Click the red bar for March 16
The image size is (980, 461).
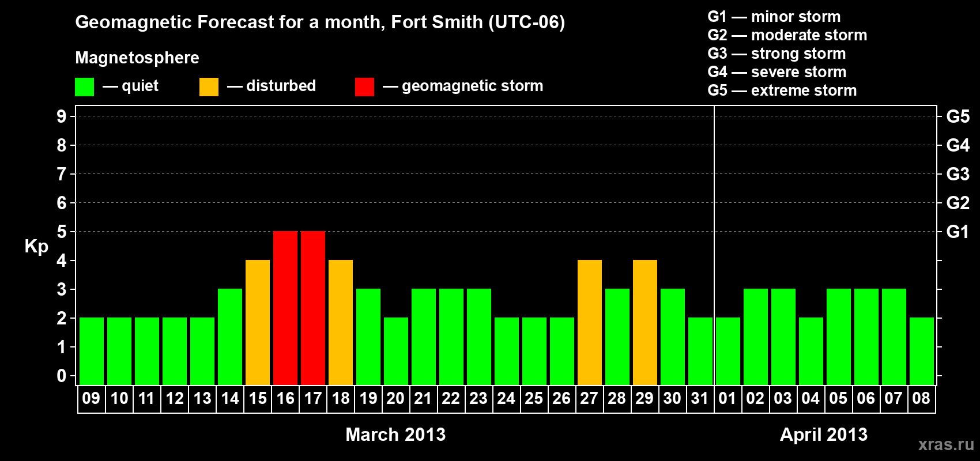(285, 308)
